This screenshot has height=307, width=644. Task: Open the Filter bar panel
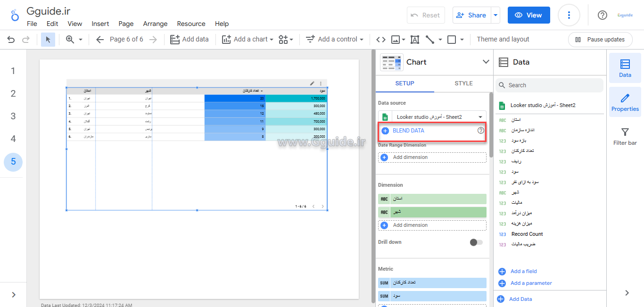(625, 137)
